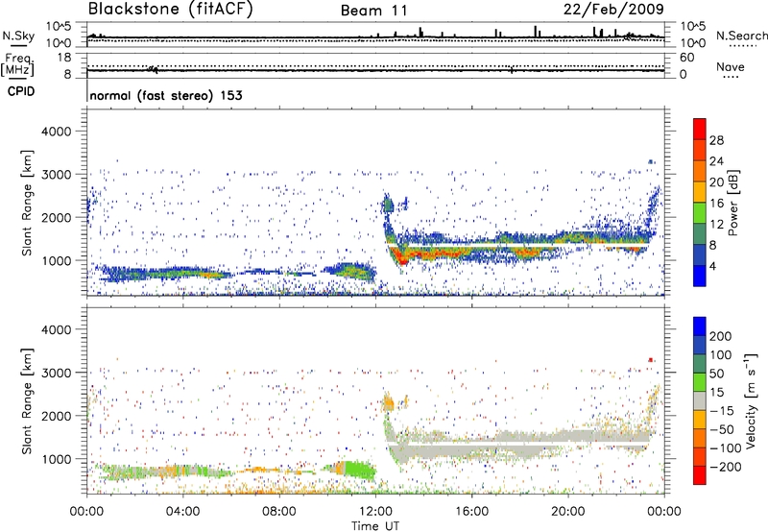Click the "12:00" time tick label

tap(375, 512)
